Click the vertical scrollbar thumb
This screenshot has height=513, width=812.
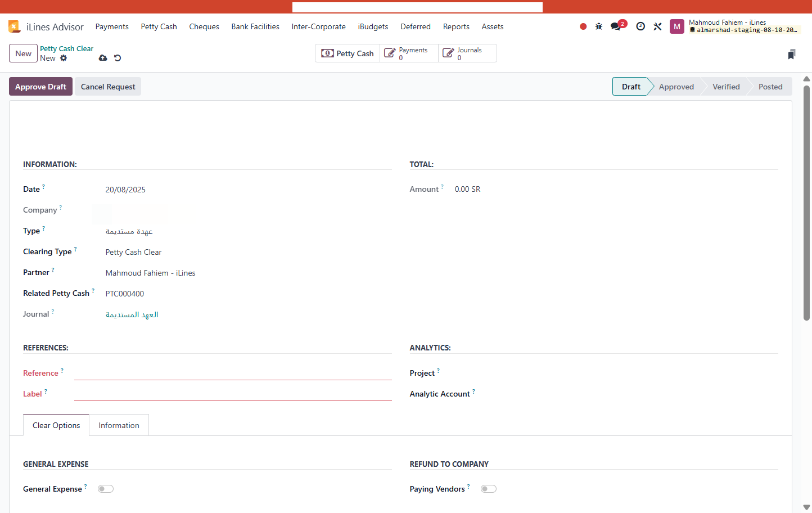click(x=806, y=202)
